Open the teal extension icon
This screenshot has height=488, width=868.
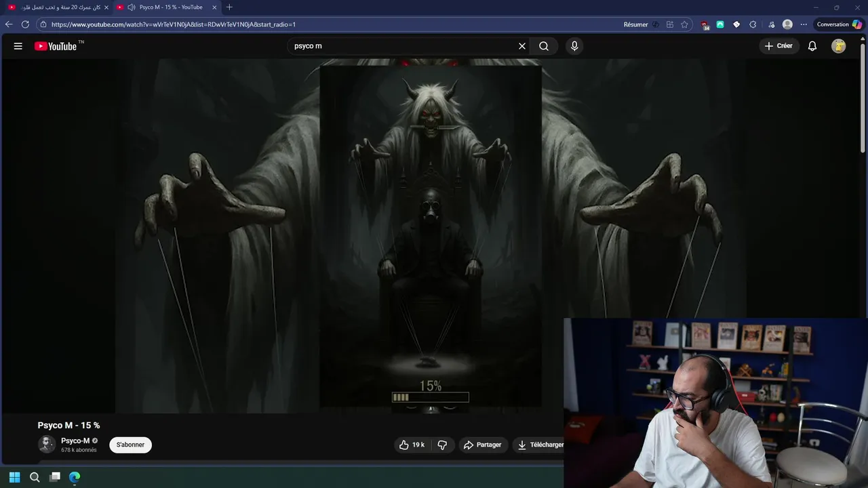click(720, 24)
